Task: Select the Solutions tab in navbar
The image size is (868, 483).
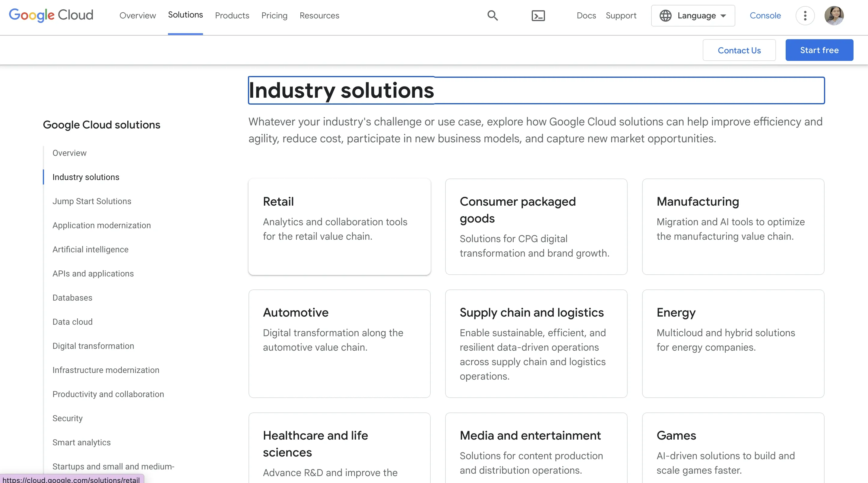Action: (x=185, y=15)
